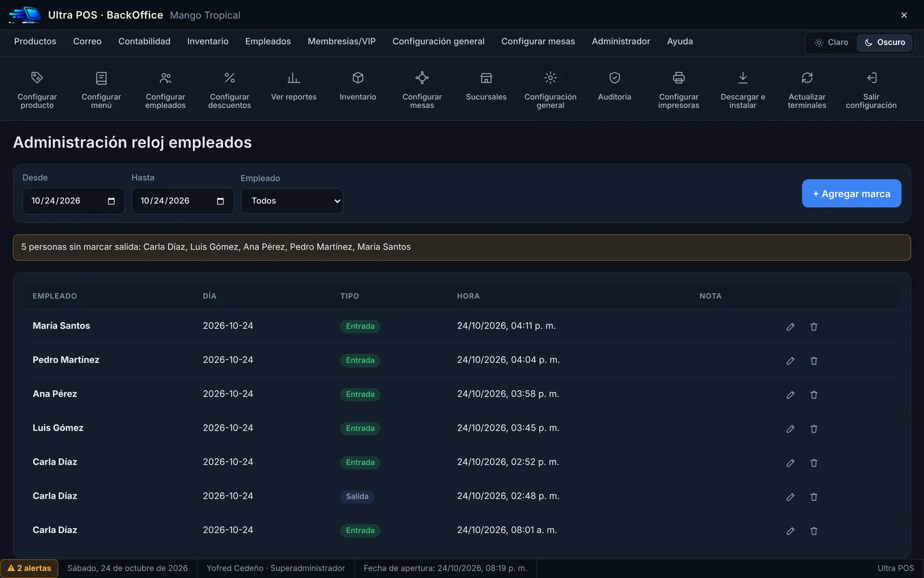The image size is (924, 578).
Task: Open Sucursales store icon
Action: click(x=486, y=78)
